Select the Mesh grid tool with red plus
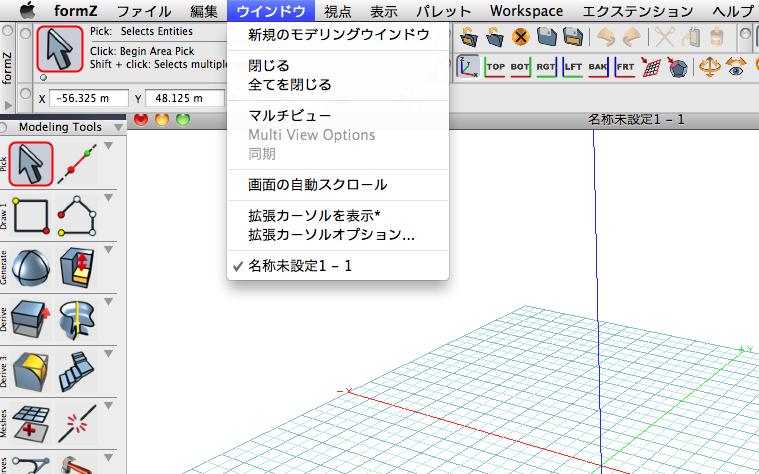The image size is (759, 474). click(x=30, y=424)
